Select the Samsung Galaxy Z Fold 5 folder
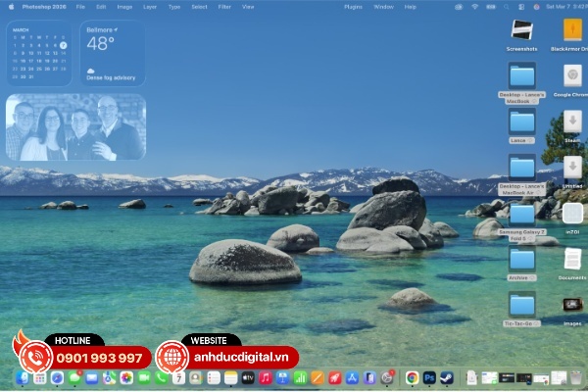The width and height of the screenshot is (588, 392). coord(521,222)
